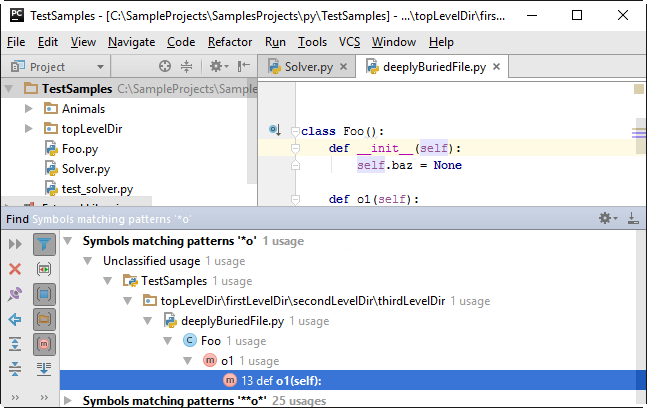Click overriding marker icon in gutter
Viewport: 647px width, 408px height.
point(275,130)
